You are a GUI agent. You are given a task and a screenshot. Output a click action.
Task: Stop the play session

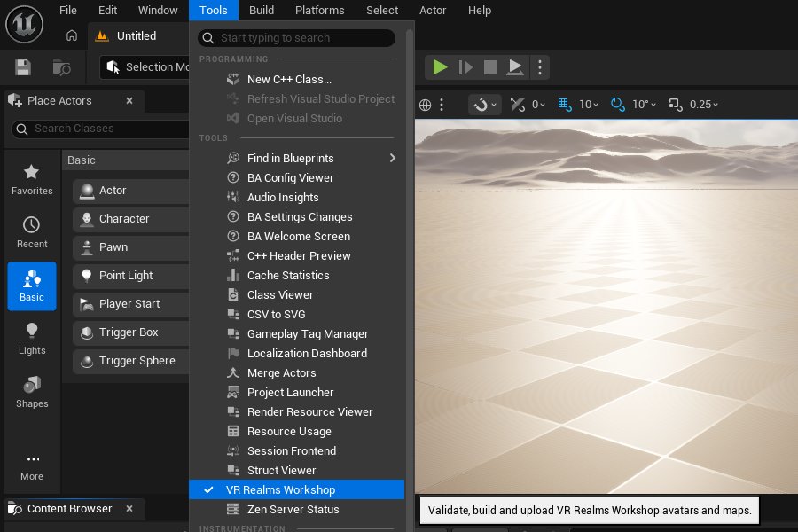point(489,67)
